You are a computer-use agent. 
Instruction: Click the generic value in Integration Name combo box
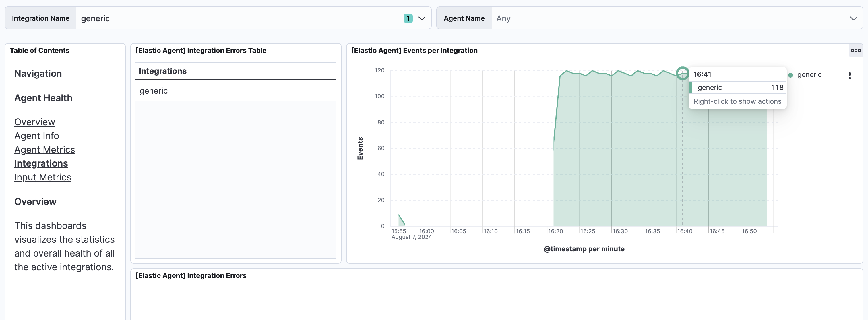click(95, 19)
